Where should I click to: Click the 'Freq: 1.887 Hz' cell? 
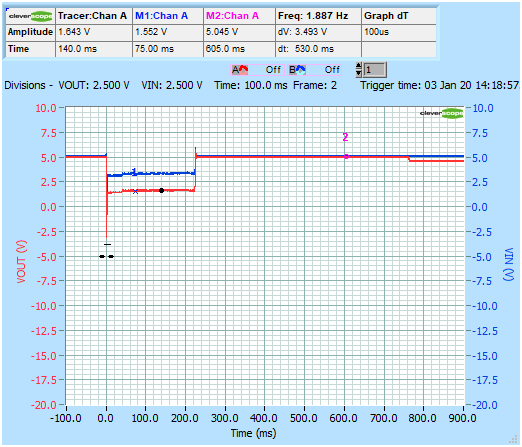pyautogui.click(x=318, y=16)
